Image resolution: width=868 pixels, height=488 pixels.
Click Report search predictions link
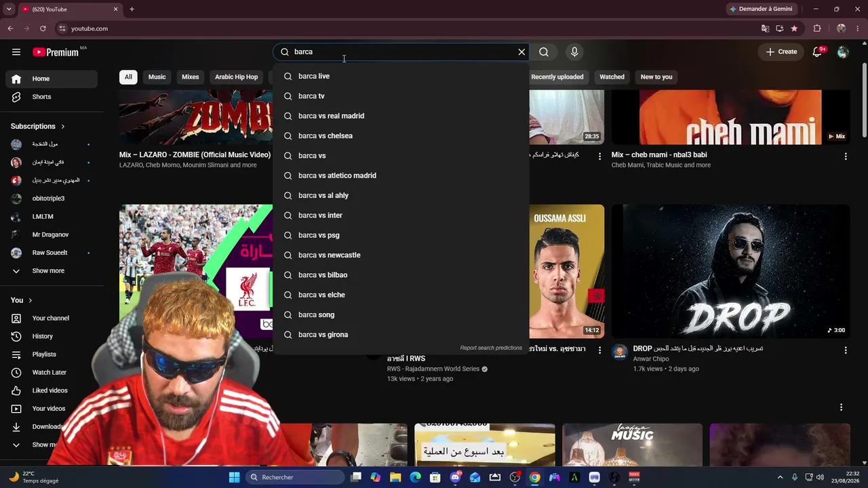[x=491, y=348]
